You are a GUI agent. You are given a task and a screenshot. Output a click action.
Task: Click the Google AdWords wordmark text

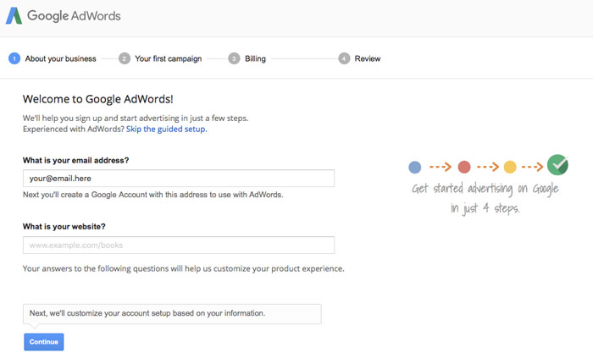tap(74, 15)
